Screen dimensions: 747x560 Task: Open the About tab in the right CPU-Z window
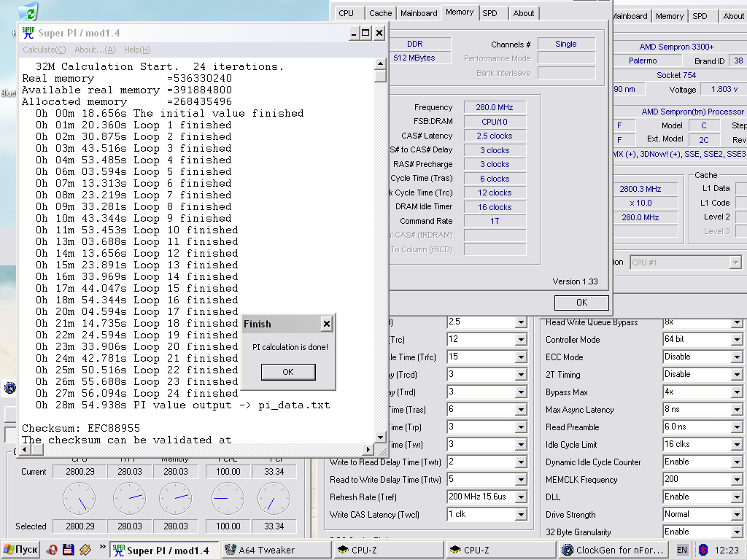[733, 16]
